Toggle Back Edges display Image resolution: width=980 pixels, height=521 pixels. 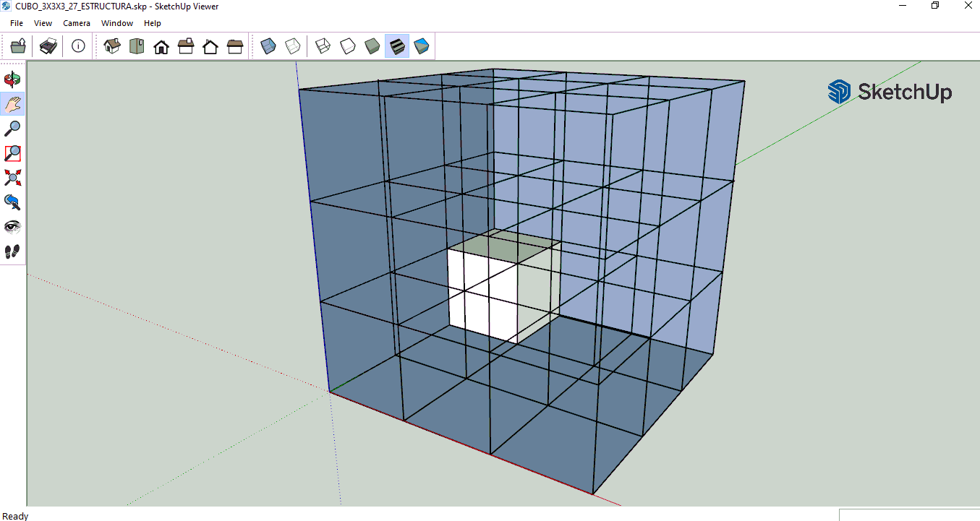point(292,47)
